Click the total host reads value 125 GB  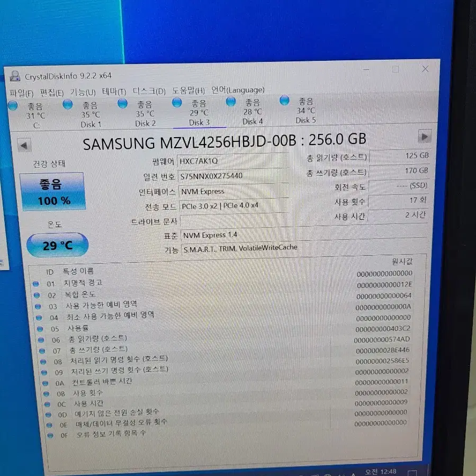(400, 156)
